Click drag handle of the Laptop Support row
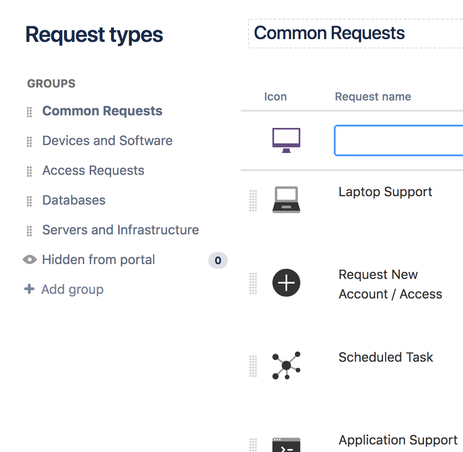This screenshot has height=452, width=463. (x=253, y=201)
